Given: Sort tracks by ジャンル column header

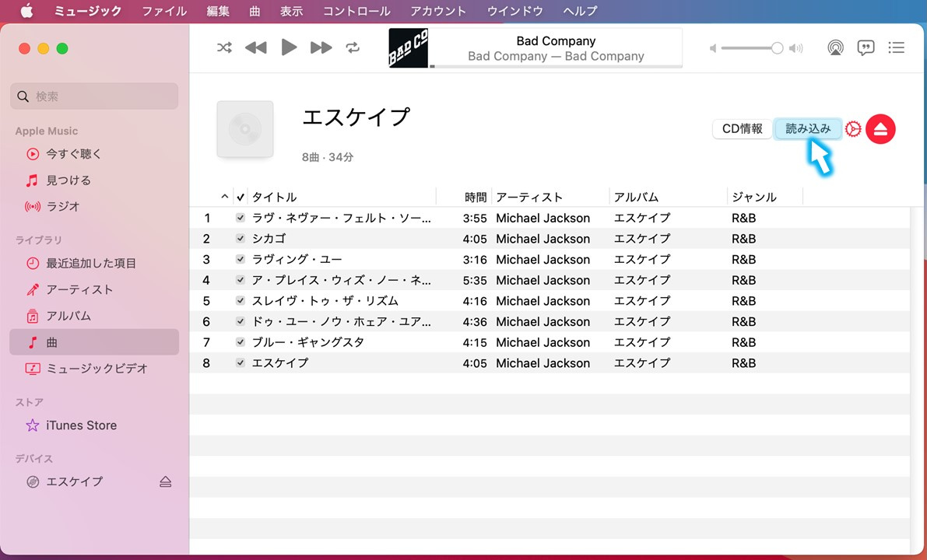Looking at the screenshot, I should tap(754, 198).
